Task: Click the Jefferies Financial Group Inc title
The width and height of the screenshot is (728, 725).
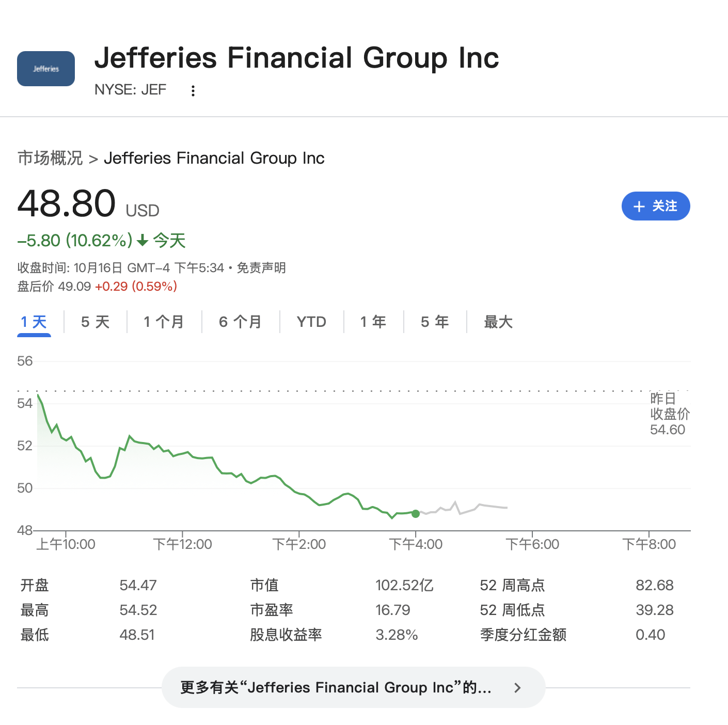Action: coord(296,58)
